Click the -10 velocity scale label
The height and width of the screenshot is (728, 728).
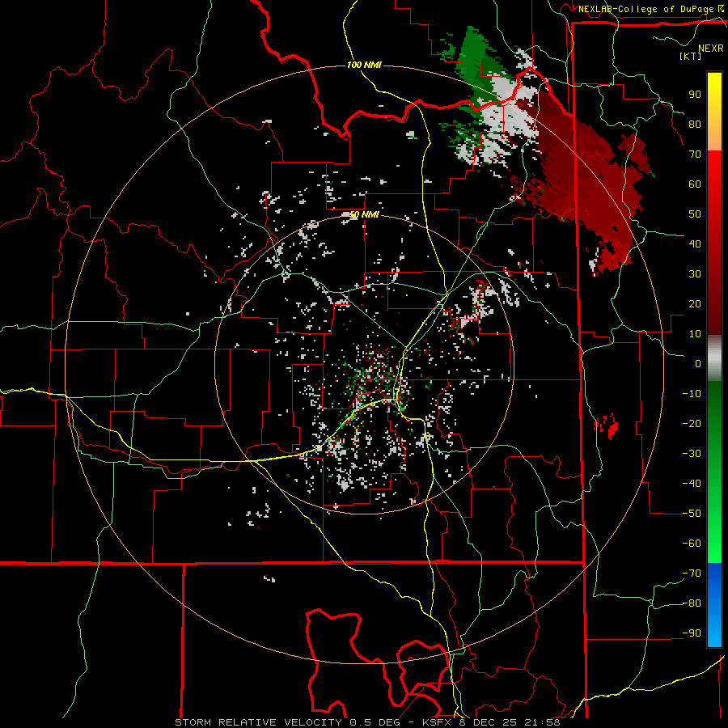tap(692, 394)
